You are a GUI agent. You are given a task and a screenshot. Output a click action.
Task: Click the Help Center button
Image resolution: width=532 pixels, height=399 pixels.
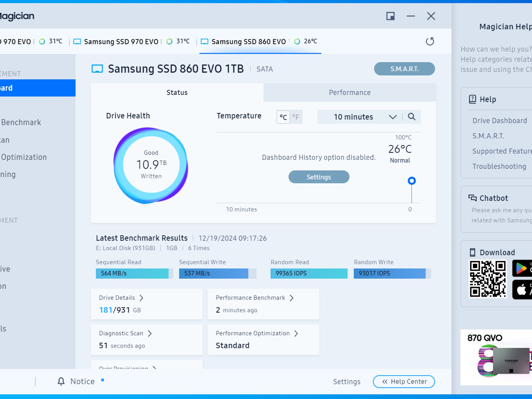404,381
